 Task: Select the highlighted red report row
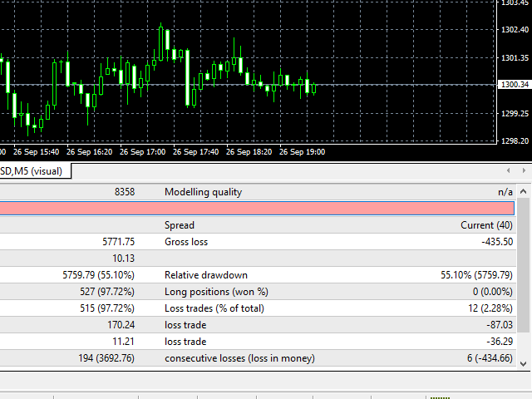[257, 209]
